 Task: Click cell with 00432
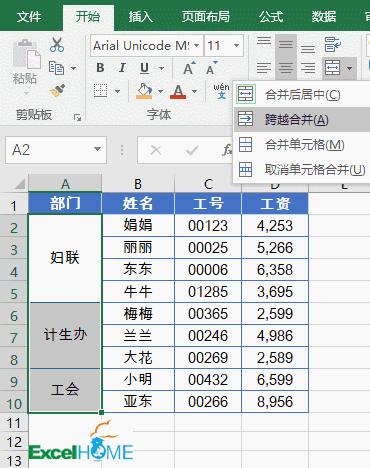pyautogui.click(x=208, y=379)
